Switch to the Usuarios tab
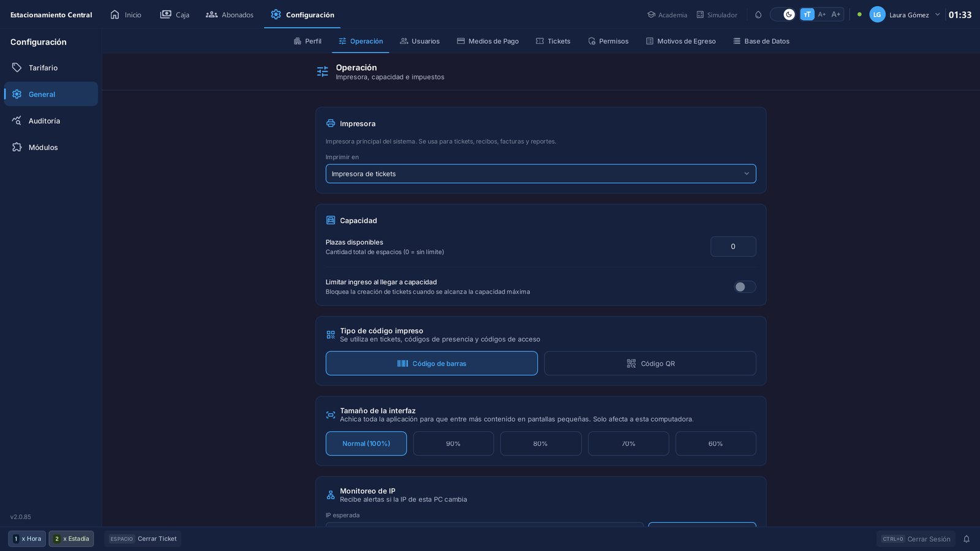 [420, 41]
